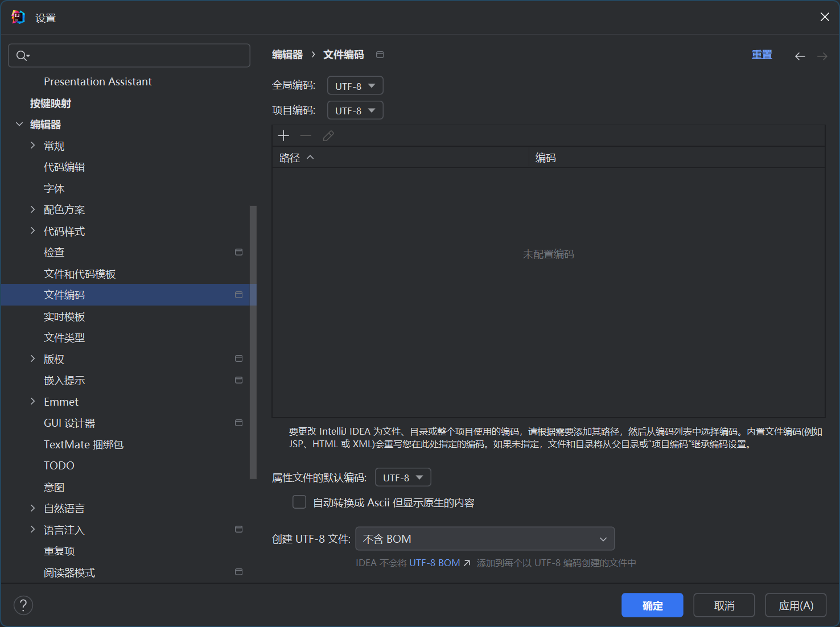Open the 创建 UTF-8 文件 BOM dropdown
The image size is (840, 627).
(484, 539)
